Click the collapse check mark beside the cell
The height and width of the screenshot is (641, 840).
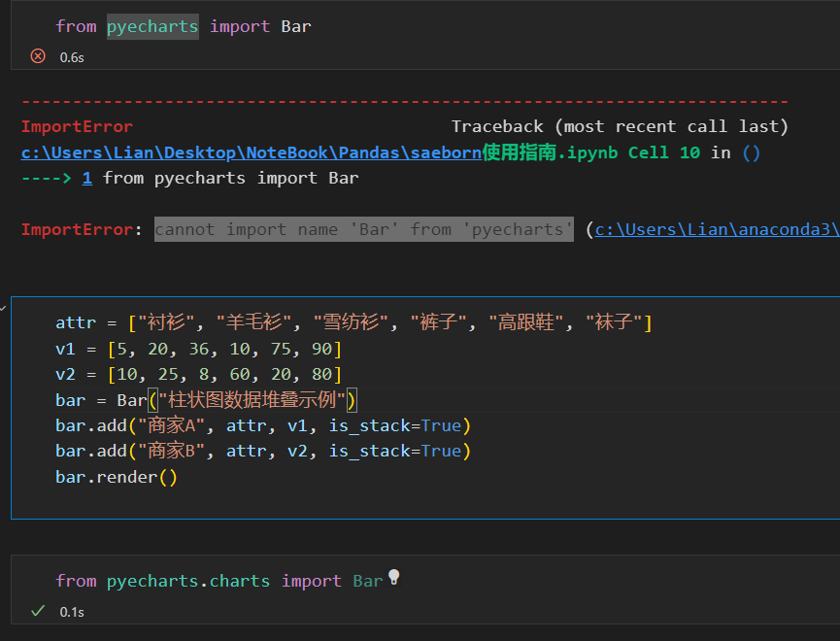click(3, 308)
